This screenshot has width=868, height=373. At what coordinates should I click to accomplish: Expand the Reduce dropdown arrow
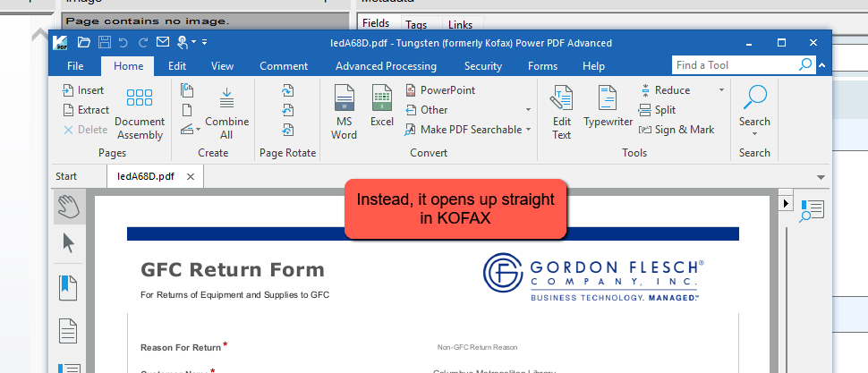point(721,90)
